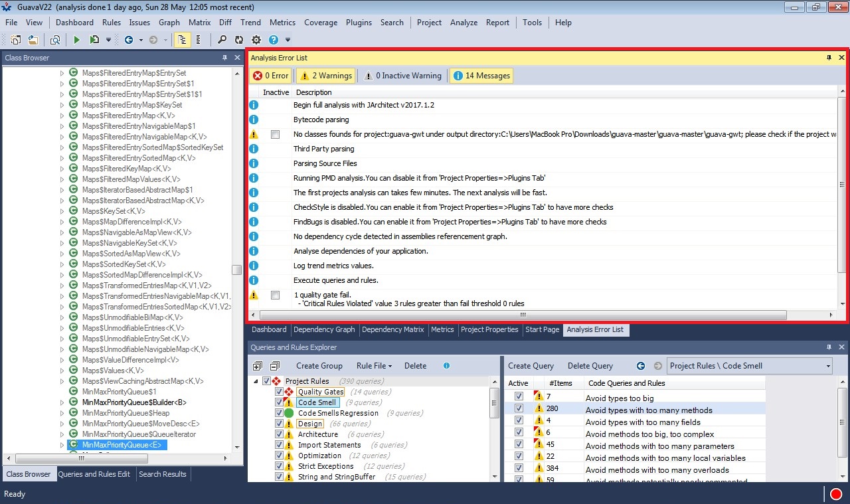Image resolution: width=850 pixels, height=504 pixels.
Task: Click the Delete button in rules explorer
Action: [x=416, y=366]
